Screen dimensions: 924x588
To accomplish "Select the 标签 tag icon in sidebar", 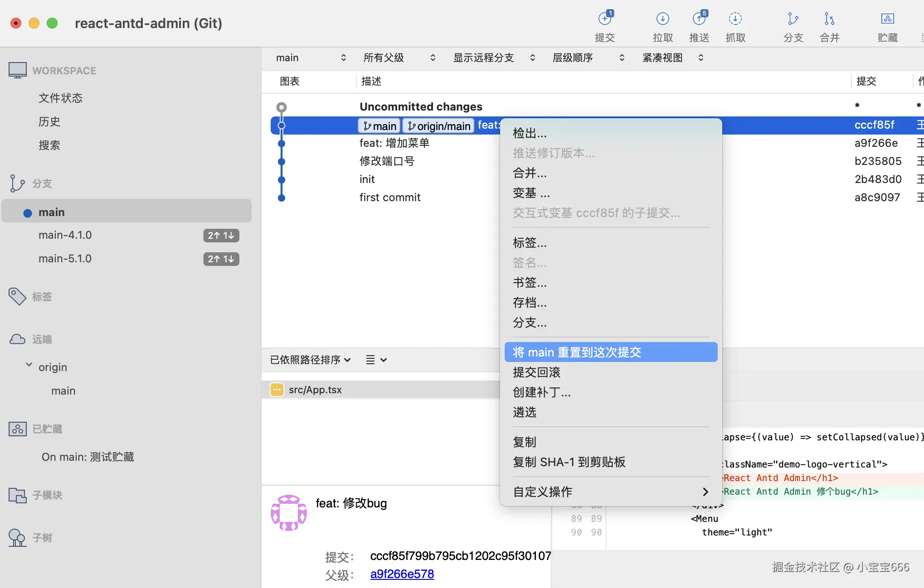I will [17, 296].
